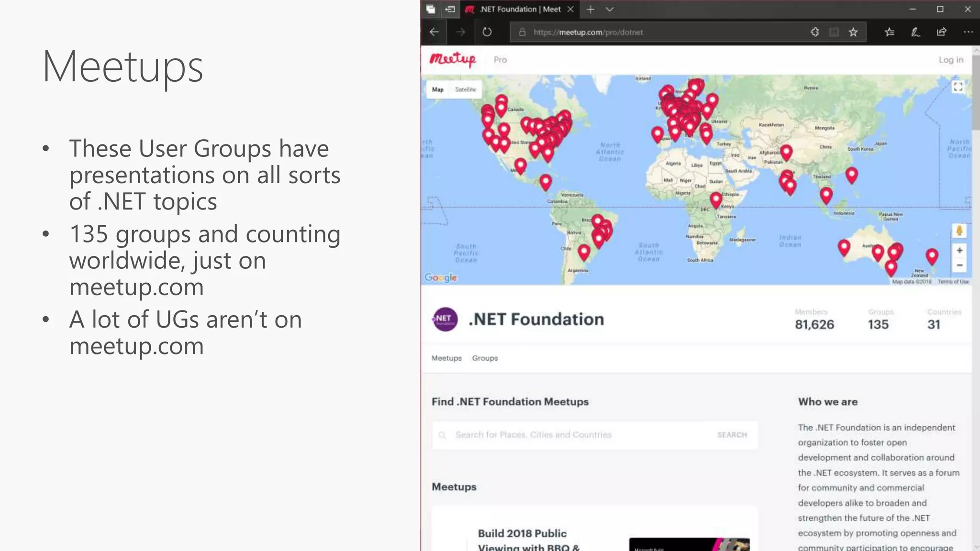
Task: Click the favorites star in address bar
Action: pos(853,32)
